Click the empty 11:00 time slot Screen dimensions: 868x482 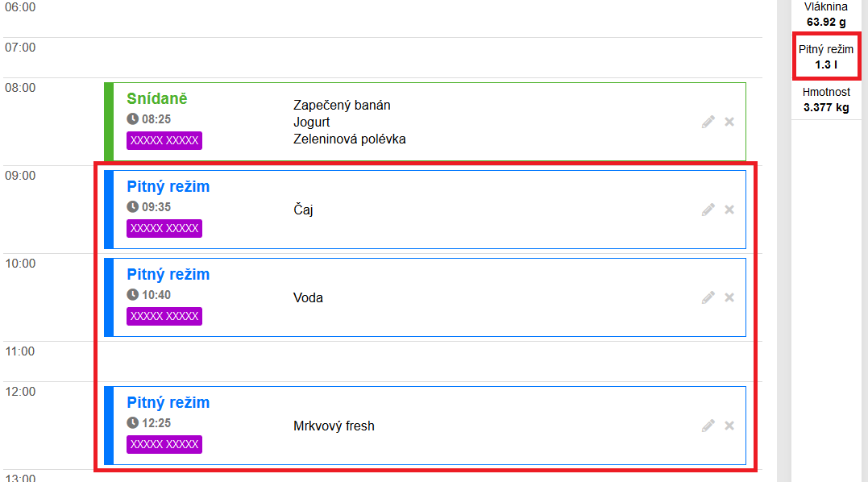pyautogui.click(x=383, y=361)
